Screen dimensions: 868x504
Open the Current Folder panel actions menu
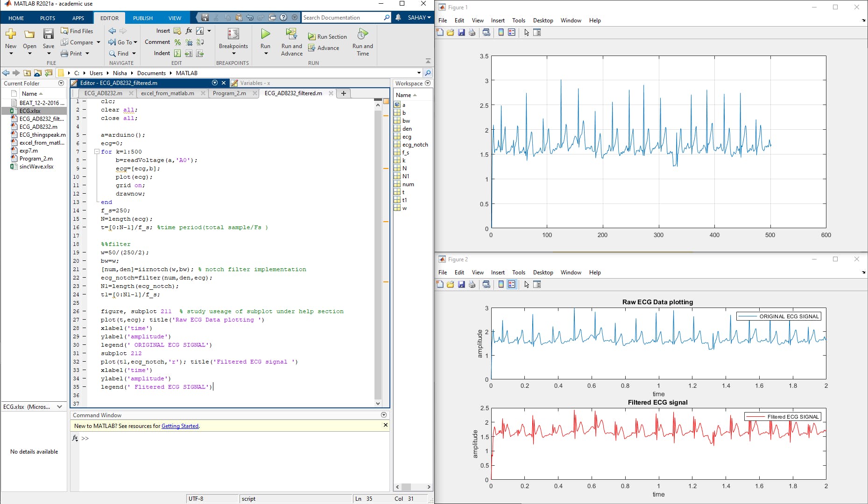coord(61,83)
